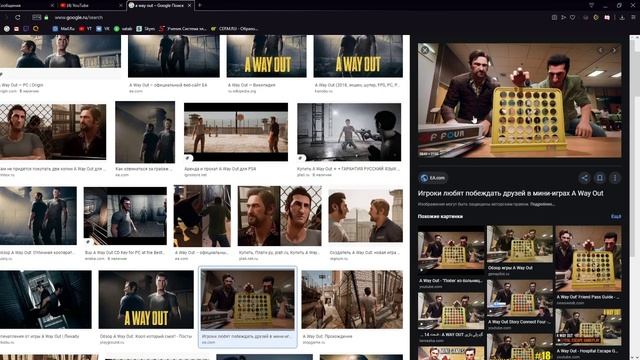Click Ещё to see more similar images
The width and height of the screenshot is (640, 360).
616,216
